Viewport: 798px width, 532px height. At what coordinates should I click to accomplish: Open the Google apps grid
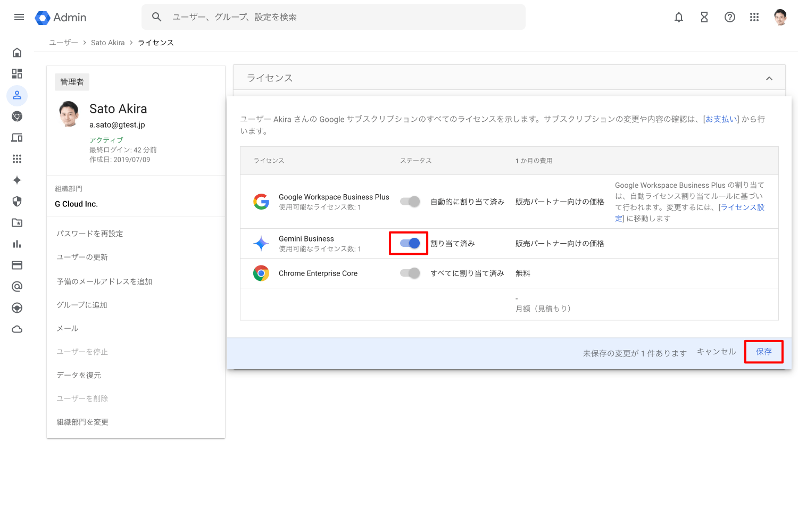(x=754, y=17)
